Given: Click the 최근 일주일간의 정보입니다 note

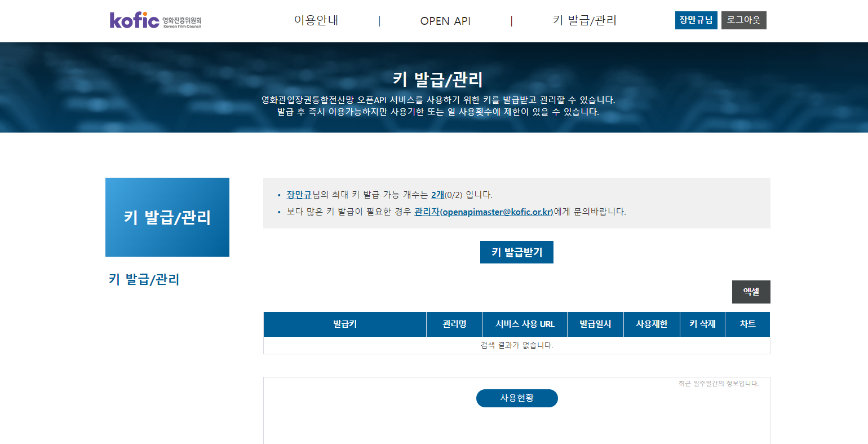Looking at the screenshot, I should 719,384.
